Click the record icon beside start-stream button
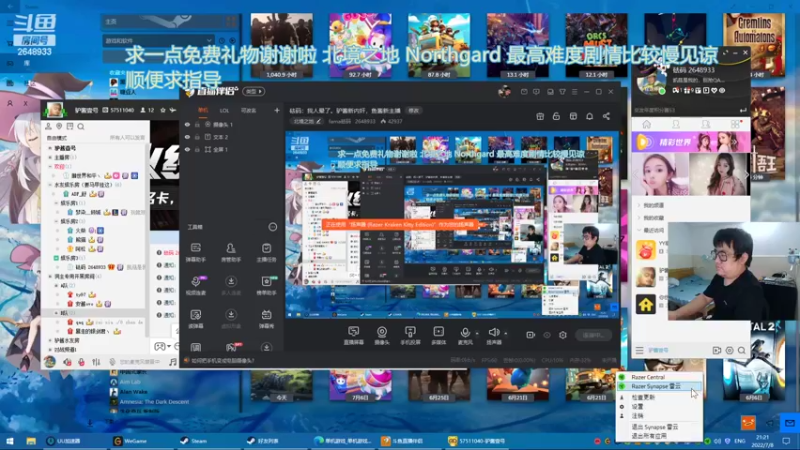The height and width of the screenshot is (450, 800). pos(531,335)
